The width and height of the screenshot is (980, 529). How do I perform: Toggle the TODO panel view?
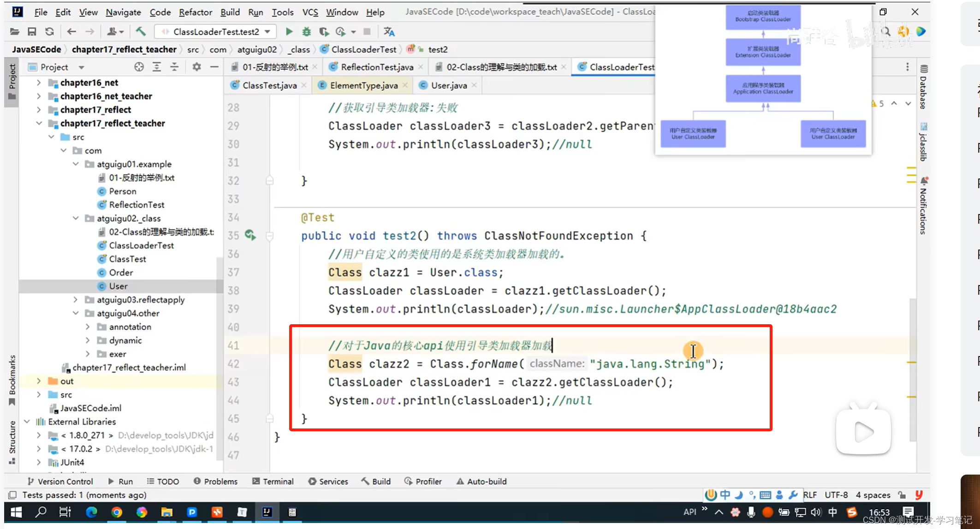click(169, 481)
